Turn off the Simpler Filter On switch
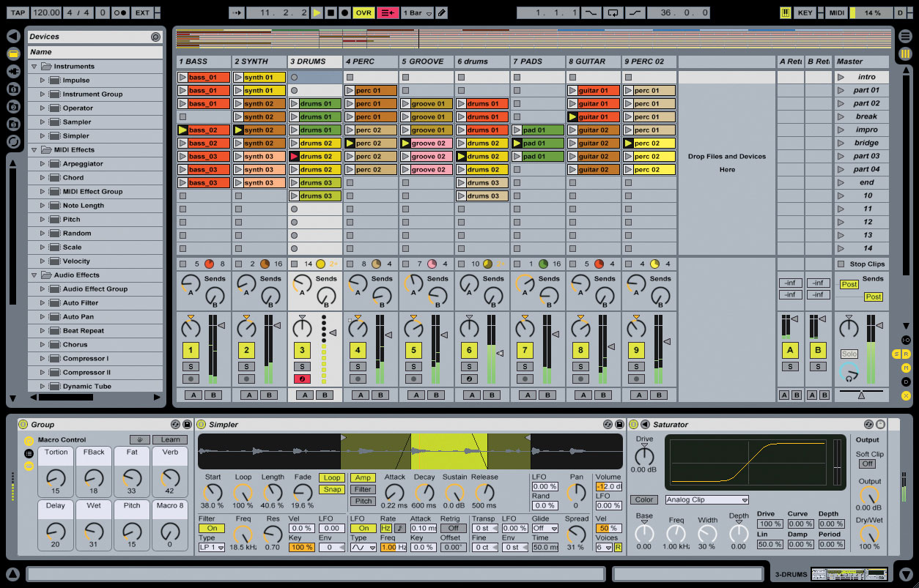Screen dimensions: 919x588 pyautogui.click(x=211, y=528)
